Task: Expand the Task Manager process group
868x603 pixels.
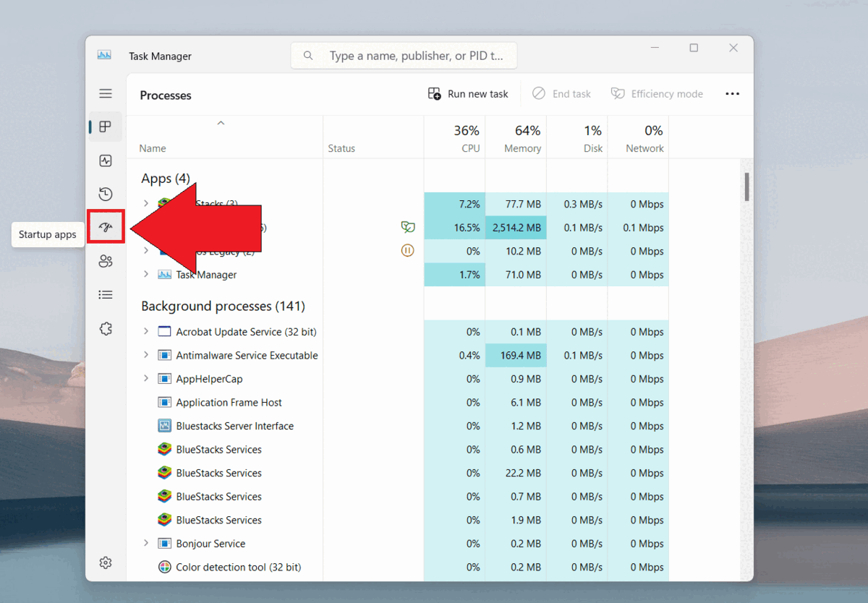Action: point(145,274)
